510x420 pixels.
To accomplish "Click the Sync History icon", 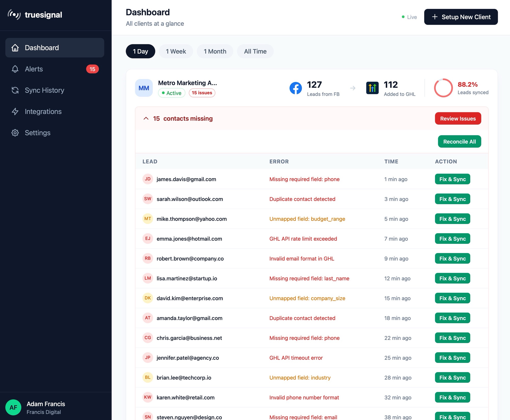I will coord(15,90).
